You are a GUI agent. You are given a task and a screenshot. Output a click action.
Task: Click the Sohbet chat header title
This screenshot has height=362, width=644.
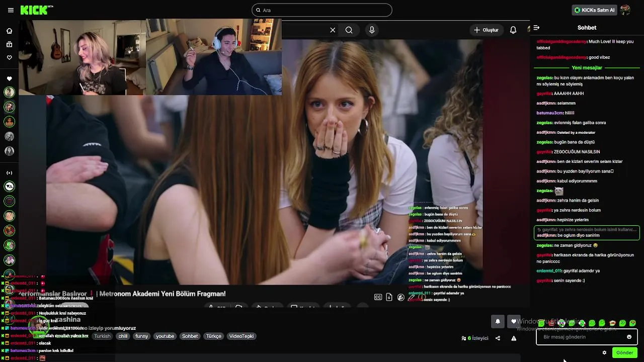pyautogui.click(x=587, y=28)
